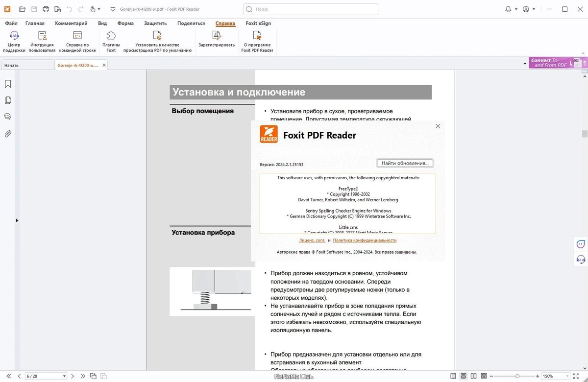Select single page view mode
Image resolution: width=588 pixels, height=382 pixels.
453,376
